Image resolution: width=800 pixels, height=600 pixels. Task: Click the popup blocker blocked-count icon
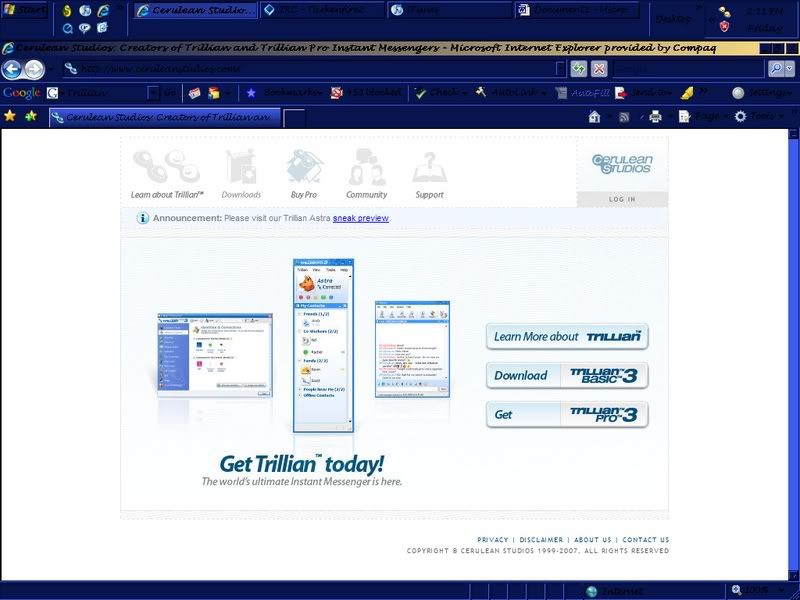pos(336,93)
